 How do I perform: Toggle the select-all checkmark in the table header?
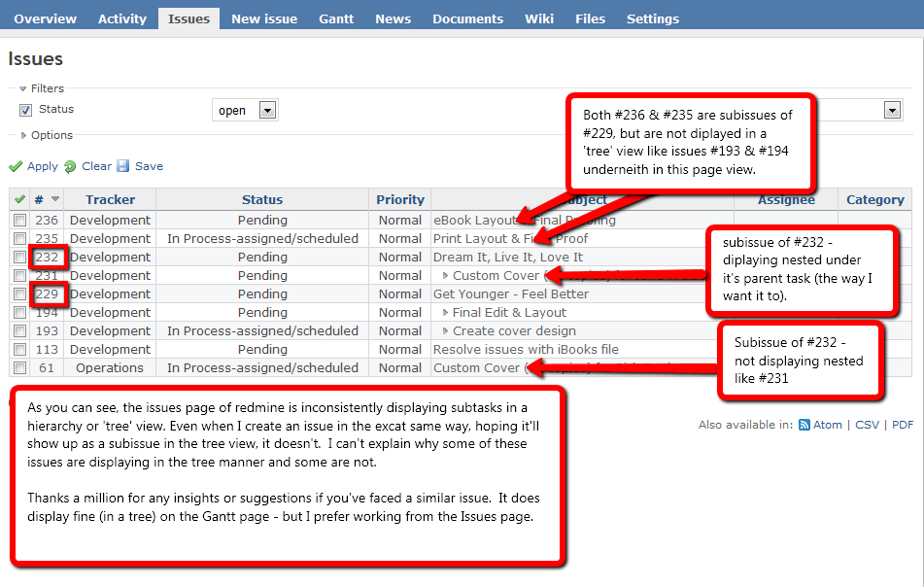coord(17,198)
